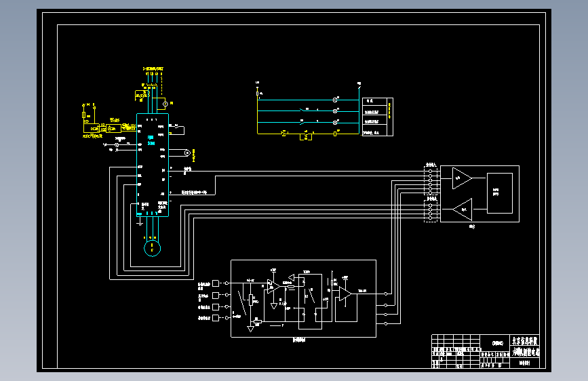Select the first row of the ladder legend table

coord(374,102)
